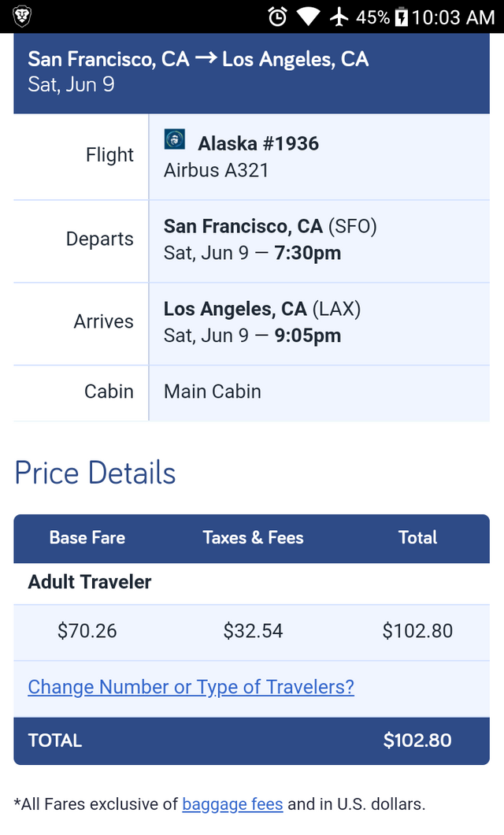Image resolution: width=504 pixels, height=835 pixels.
Task: Open Change Number or Type of Travelers link
Action: click(191, 687)
